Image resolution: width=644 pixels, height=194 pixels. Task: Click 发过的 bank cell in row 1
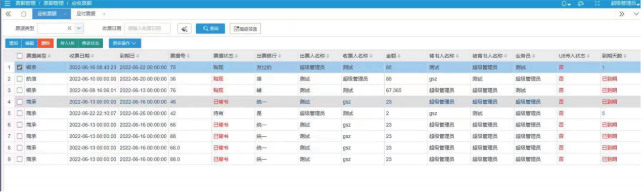[x=264, y=67]
